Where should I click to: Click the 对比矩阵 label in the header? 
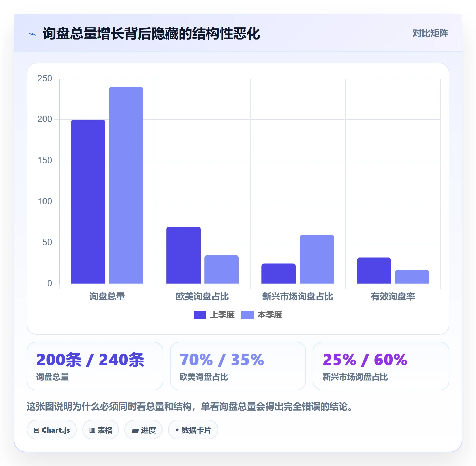[x=430, y=33]
